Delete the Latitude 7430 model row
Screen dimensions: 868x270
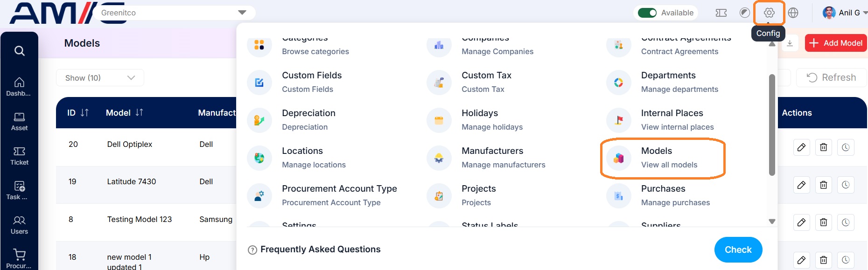(x=824, y=185)
